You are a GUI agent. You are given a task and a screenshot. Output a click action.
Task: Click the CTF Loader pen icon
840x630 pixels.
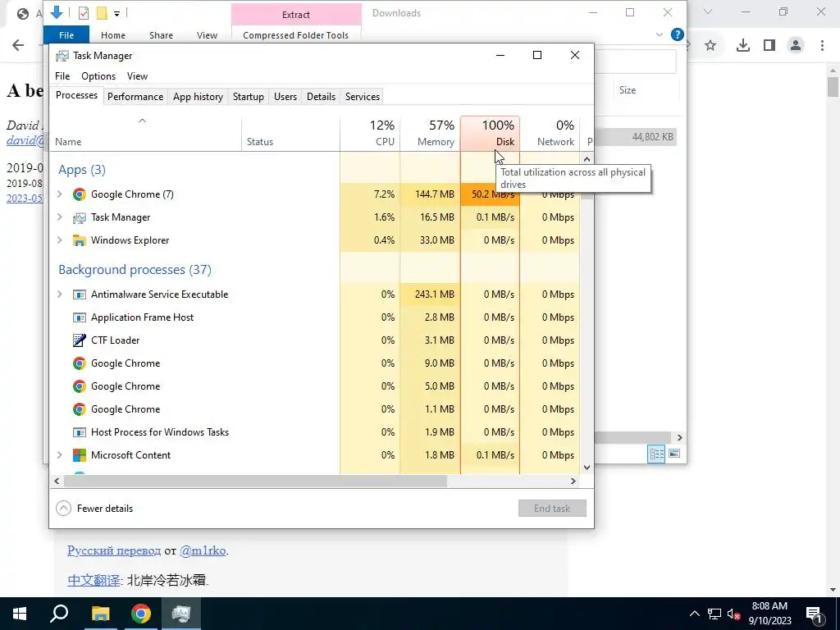80,340
